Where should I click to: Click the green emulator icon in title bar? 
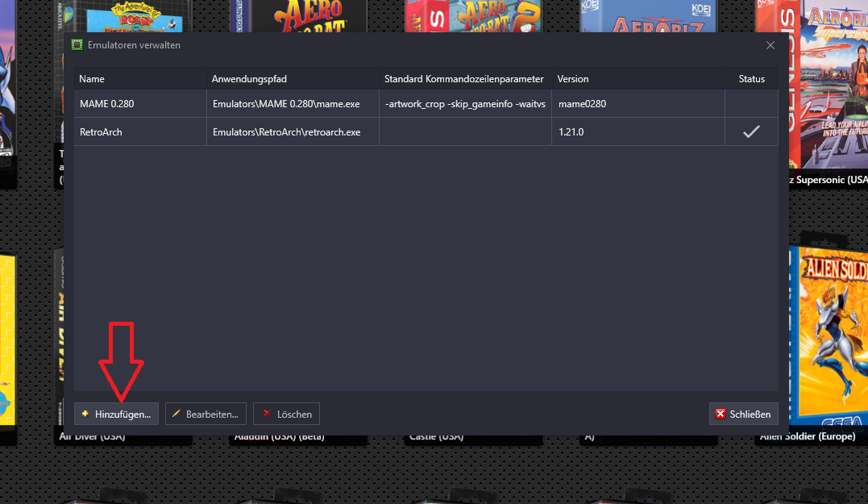pyautogui.click(x=77, y=45)
